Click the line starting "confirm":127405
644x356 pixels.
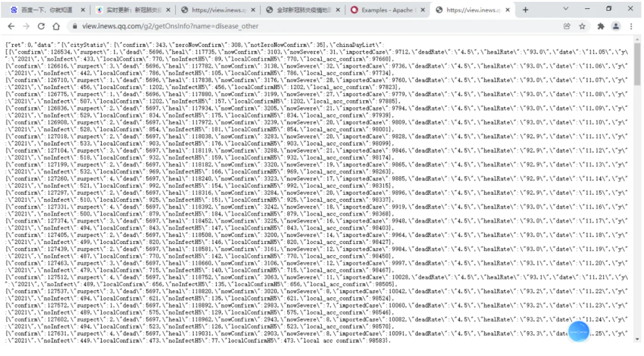pyautogui.click(x=316, y=234)
